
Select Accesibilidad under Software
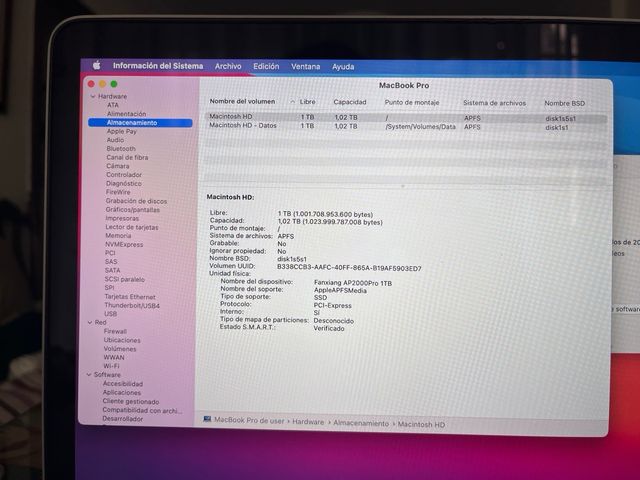[x=123, y=384]
